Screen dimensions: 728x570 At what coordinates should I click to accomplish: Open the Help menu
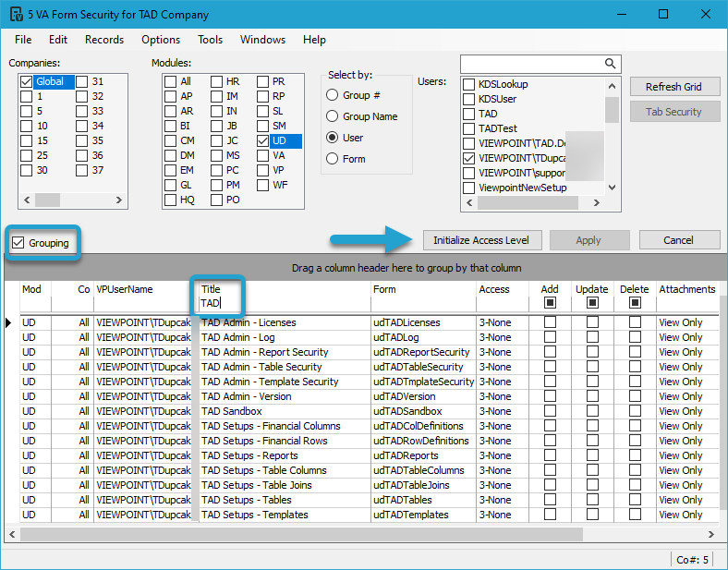(314, 40)
